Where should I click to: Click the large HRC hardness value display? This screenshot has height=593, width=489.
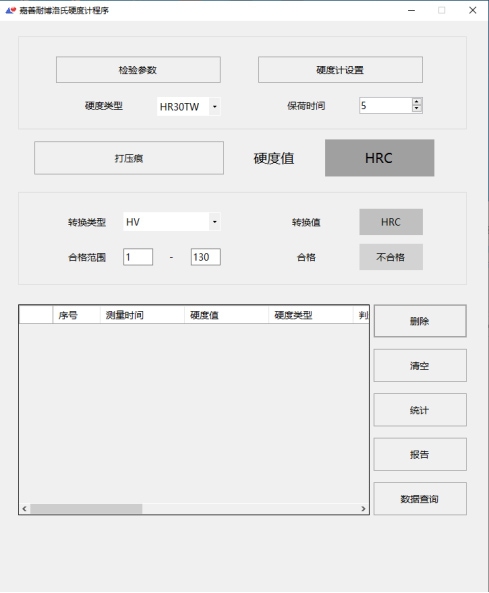pyautogui.click(x=379, y=158)
